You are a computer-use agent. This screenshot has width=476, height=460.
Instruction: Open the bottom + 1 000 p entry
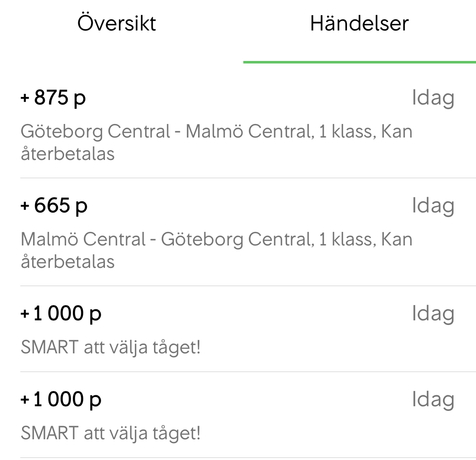61,399
